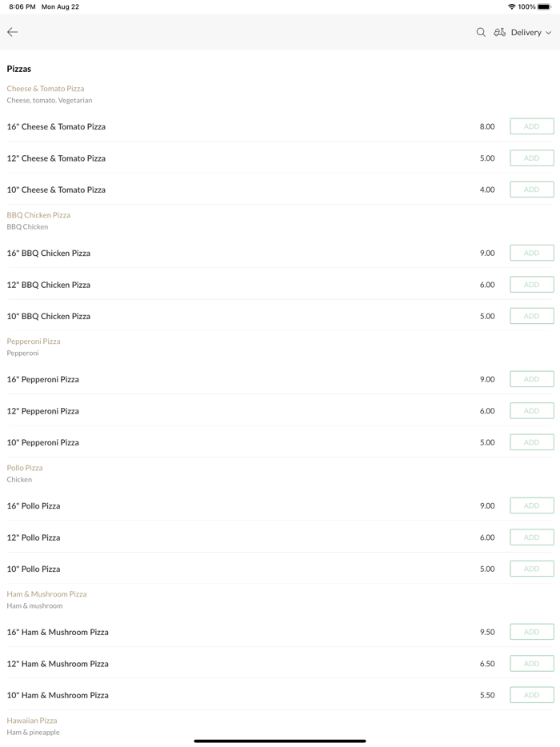The width and height of the screenshot is (560, 747).
Task: Tap the 12" BBQ Chicken Pizza row
Action: point(240,285)
